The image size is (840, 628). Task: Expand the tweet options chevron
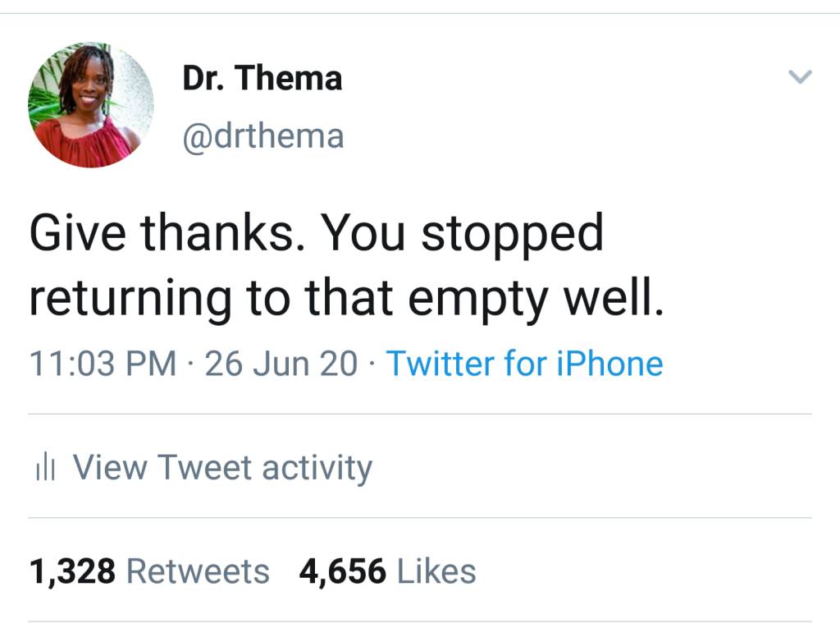[x=799, y=78]
